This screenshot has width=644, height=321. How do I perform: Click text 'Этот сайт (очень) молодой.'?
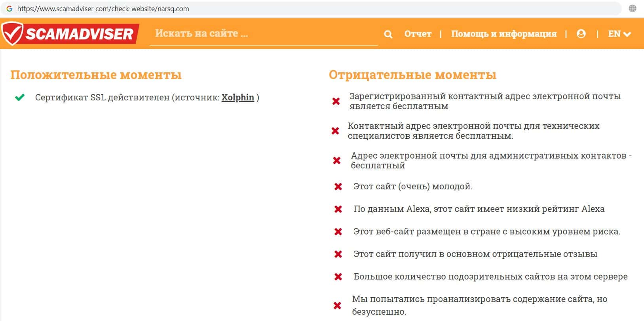coord(413,187)
